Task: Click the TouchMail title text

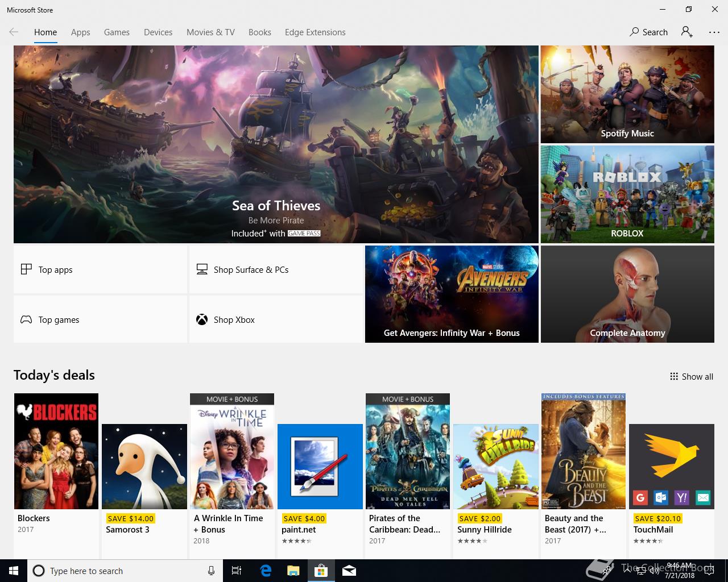Action: (653, 530)
